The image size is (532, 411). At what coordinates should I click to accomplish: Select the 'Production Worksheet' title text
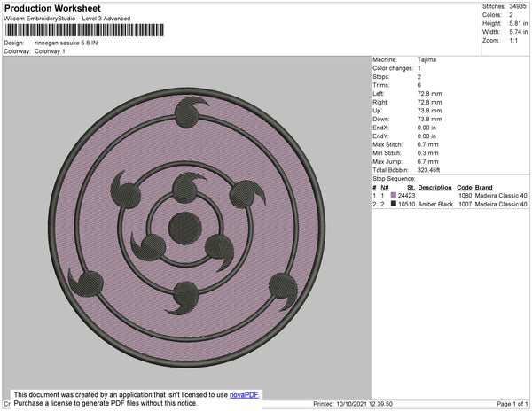pos(52,9)
